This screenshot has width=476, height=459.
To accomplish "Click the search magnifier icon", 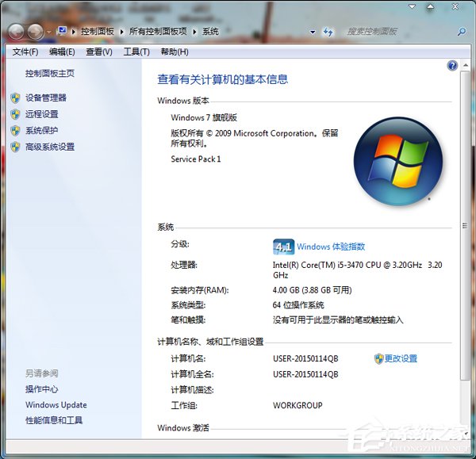I will click(x=462, y=32).
